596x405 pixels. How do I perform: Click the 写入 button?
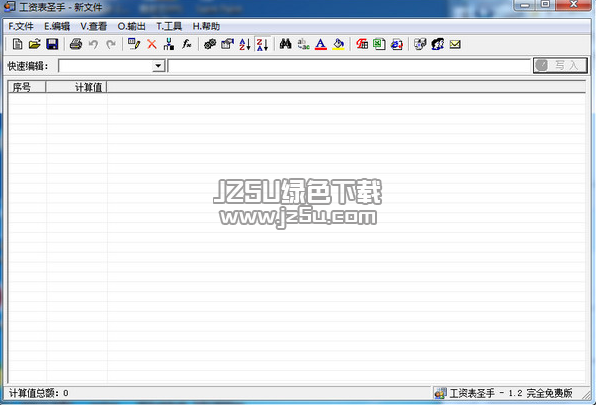(x=560, y=65)
